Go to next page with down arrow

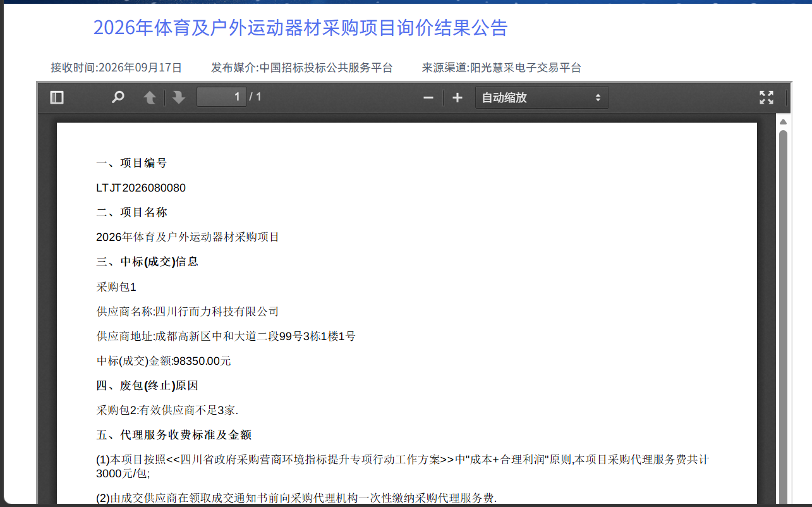tap(179, 97)
